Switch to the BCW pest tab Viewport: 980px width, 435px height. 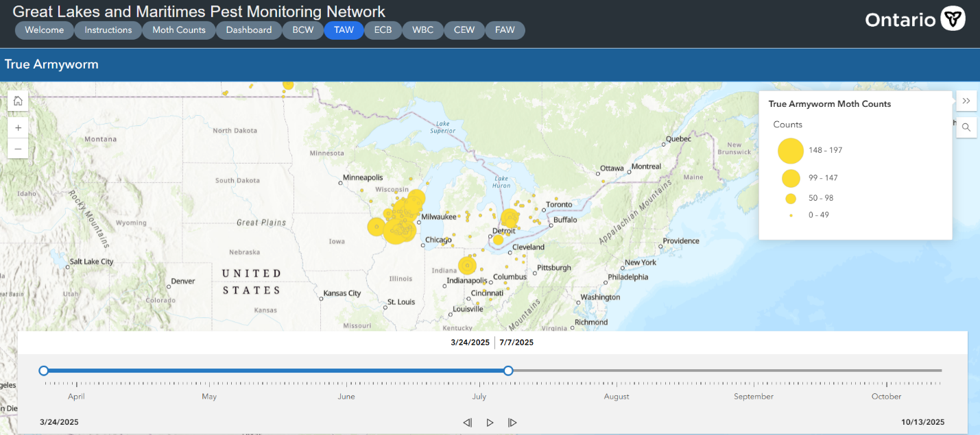click(x=302, y=30)
